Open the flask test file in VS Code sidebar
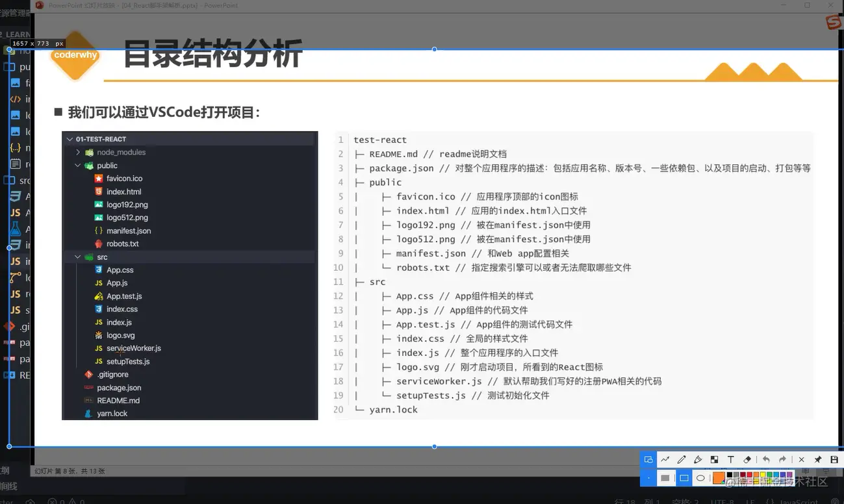This screenshot has height=504, width=844. (17, 229)
